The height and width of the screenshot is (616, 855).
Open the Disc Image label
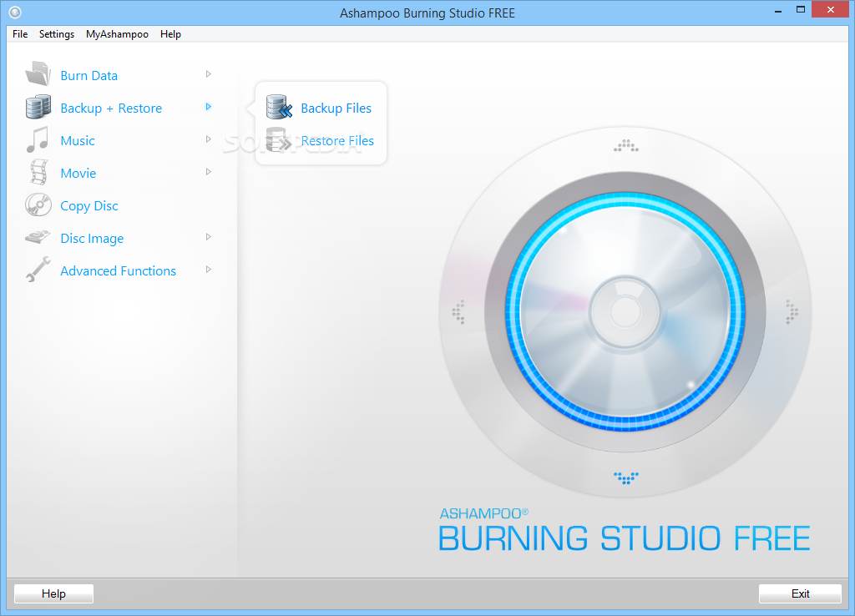click(92, 239)
